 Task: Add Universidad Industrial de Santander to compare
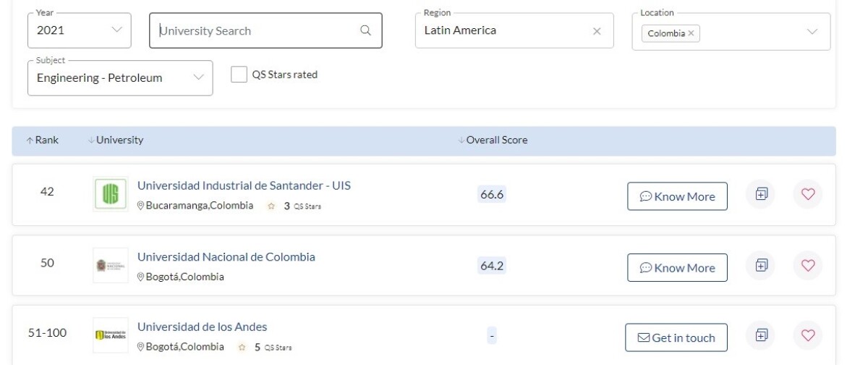(760, 194)
